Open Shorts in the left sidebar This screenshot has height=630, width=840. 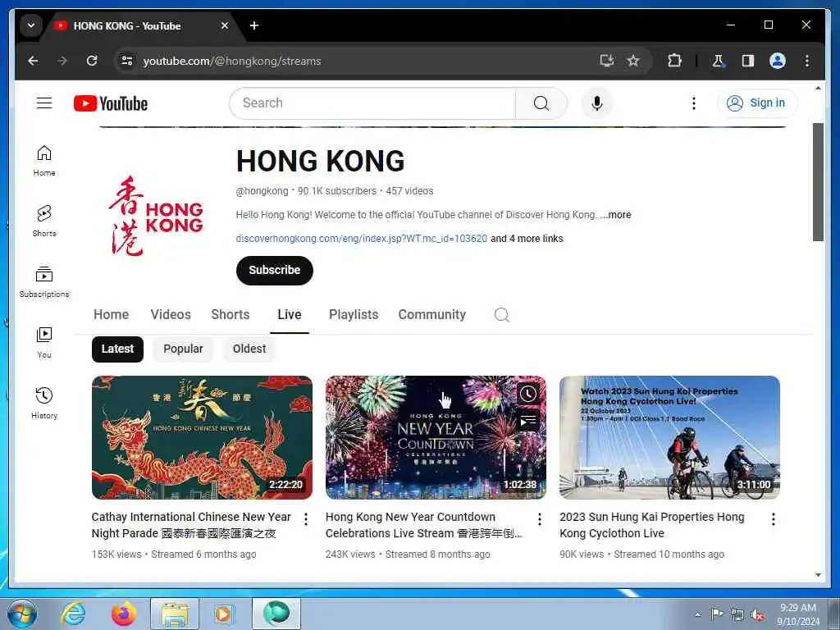click(x=44, y=221)
